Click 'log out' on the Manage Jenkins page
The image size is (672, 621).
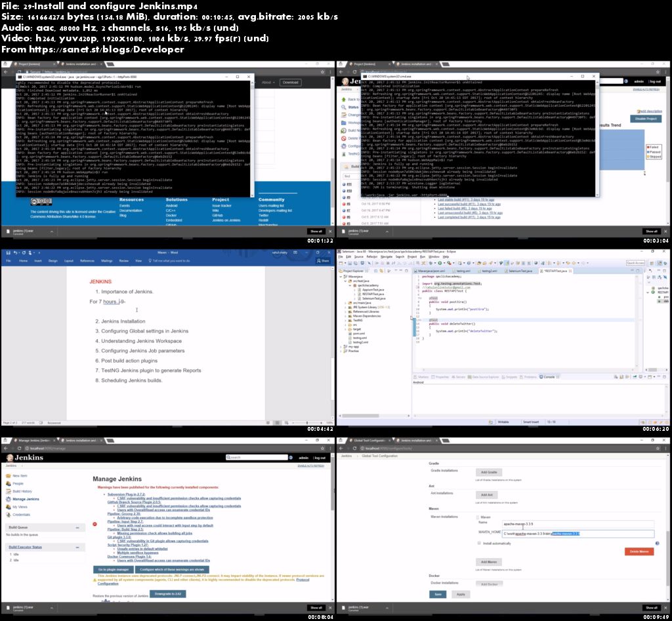point(320,458)
